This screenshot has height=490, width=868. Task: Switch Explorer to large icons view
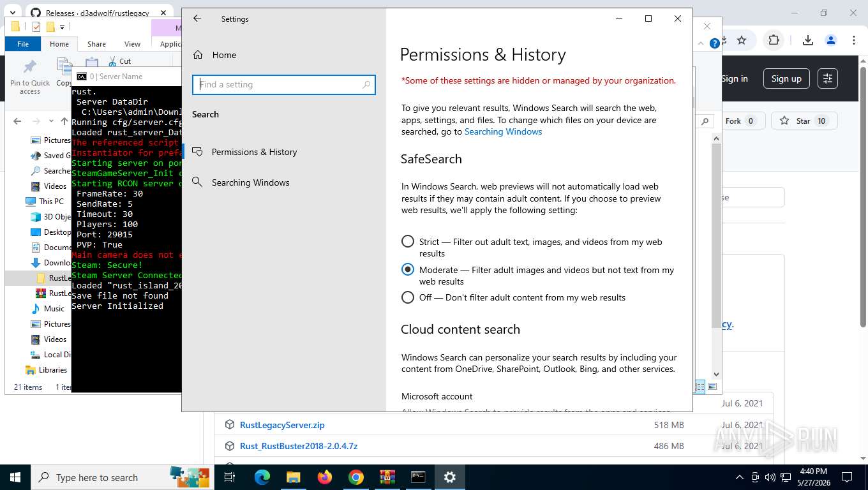pyautogui.click(x=712, y=387)
